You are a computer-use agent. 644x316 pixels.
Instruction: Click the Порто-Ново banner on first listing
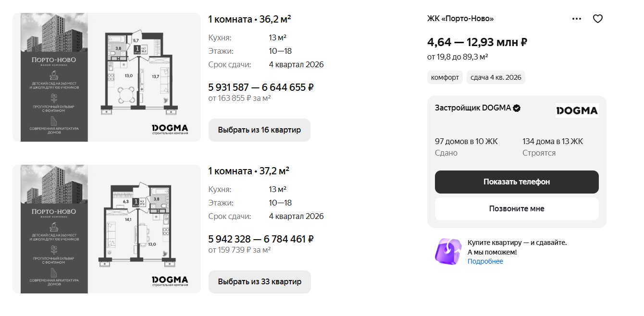coord(54,77)
